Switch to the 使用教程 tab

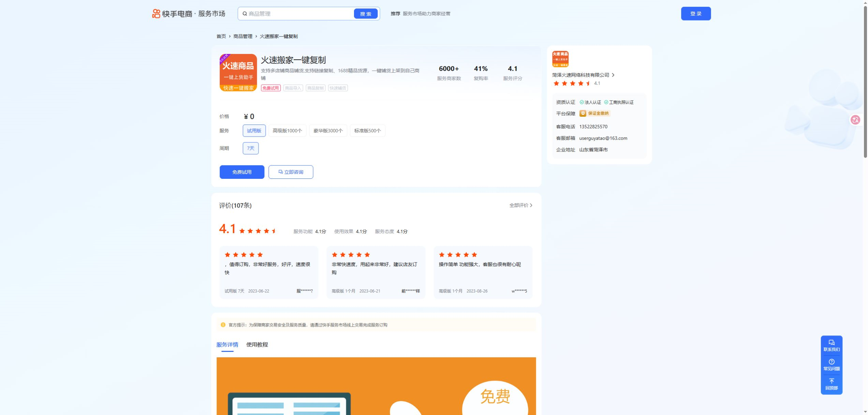point(257,345)
